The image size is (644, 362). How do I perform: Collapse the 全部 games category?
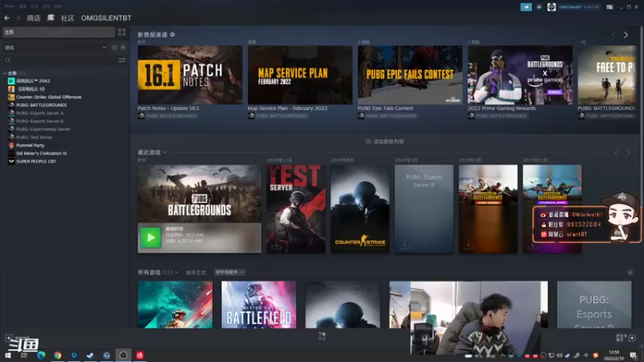tap(5, 73)
